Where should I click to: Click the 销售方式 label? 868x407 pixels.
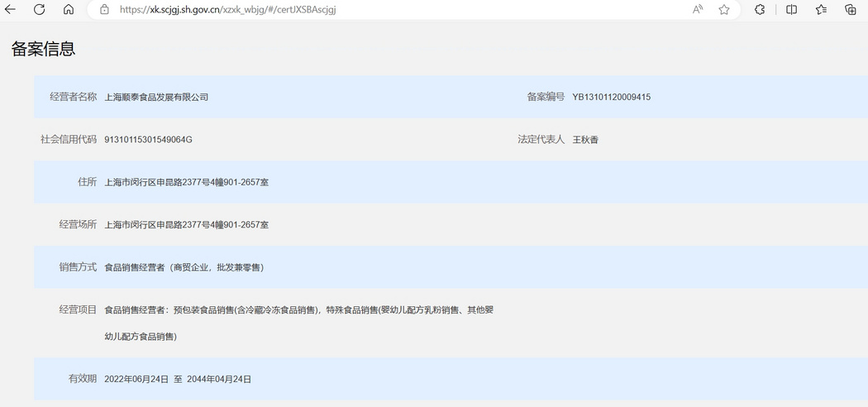pyautogui.click(x=78, y=267)
